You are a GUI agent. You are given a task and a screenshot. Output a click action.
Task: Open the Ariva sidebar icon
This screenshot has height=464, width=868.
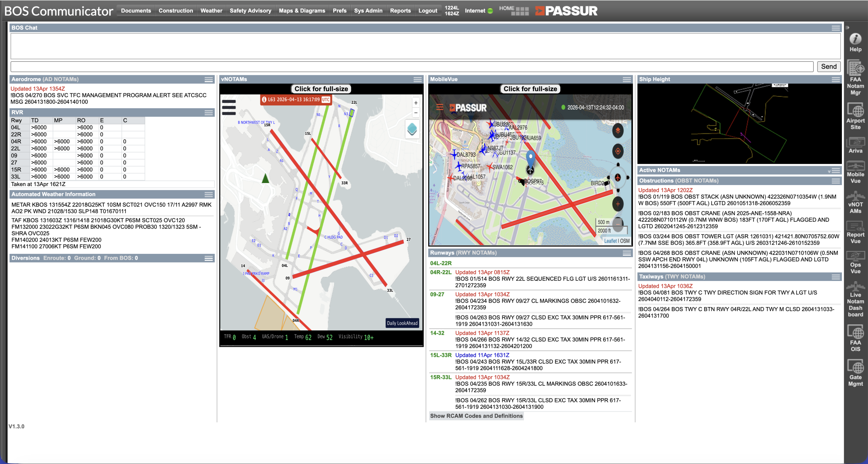pyautogui.click(x=855, y=142)
